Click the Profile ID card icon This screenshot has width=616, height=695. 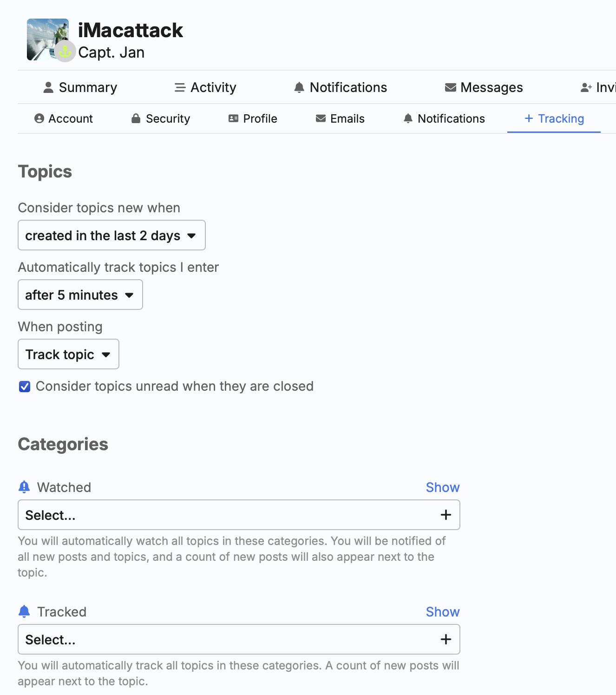click(x=233, y=118)
